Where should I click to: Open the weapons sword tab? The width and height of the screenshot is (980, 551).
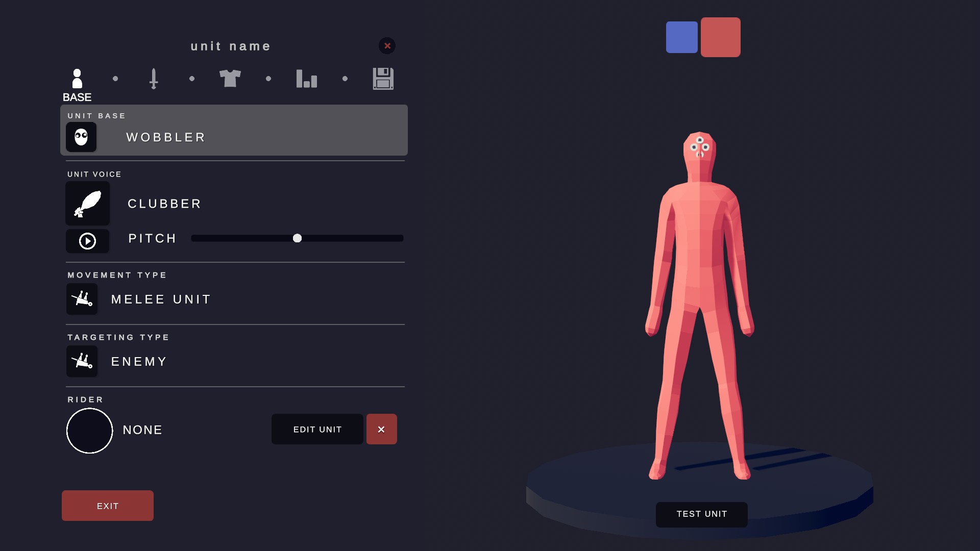[154, 79]
